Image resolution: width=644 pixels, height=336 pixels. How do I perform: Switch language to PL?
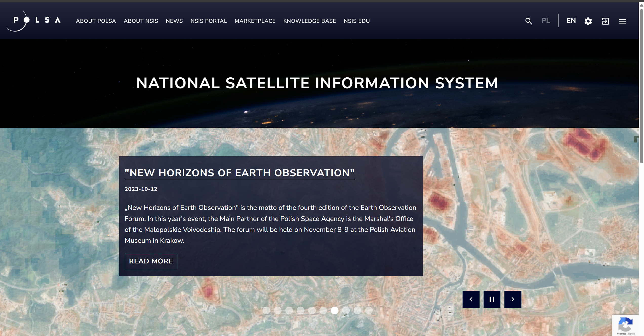(x=546, y=20)
